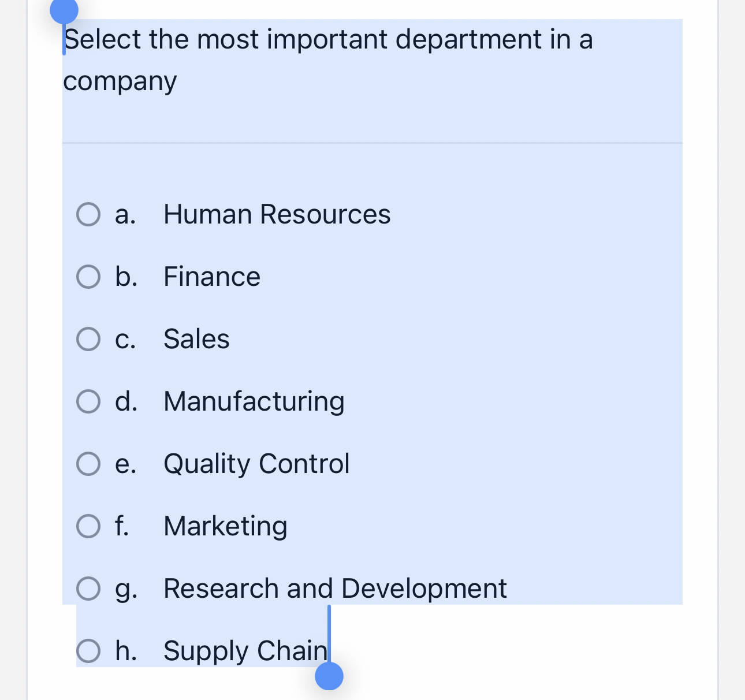
Task: Select the Manufacturing radio button
Action: [88, 401]
